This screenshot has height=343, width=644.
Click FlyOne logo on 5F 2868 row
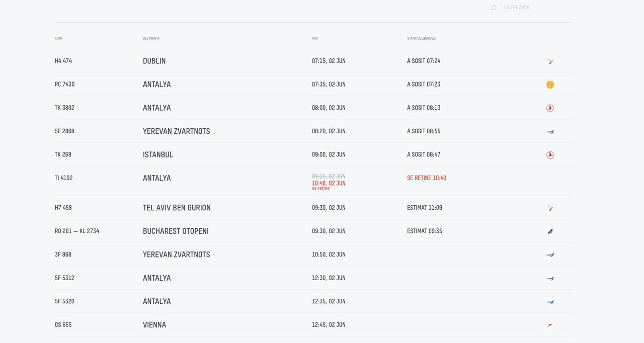550,132
